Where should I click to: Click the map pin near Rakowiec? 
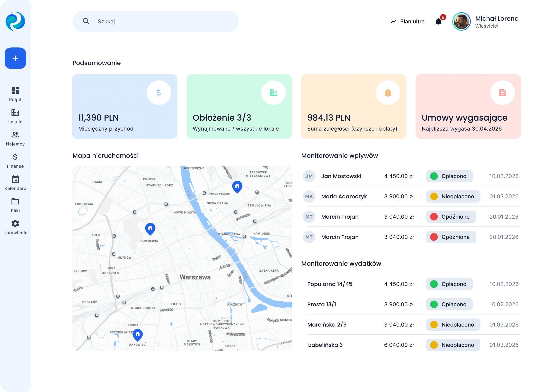pyautogui.click(x=137, y=334)
